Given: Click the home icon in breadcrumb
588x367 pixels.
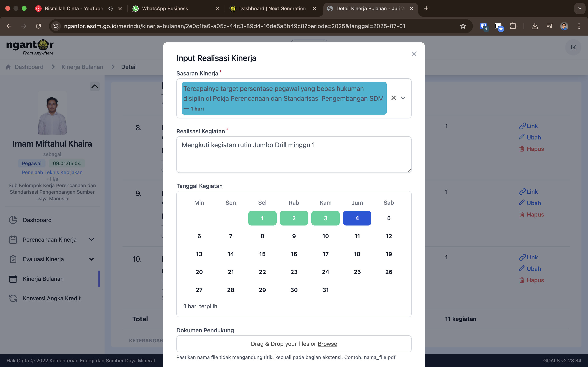Looking at the screenshot, I should click(8, 67).
